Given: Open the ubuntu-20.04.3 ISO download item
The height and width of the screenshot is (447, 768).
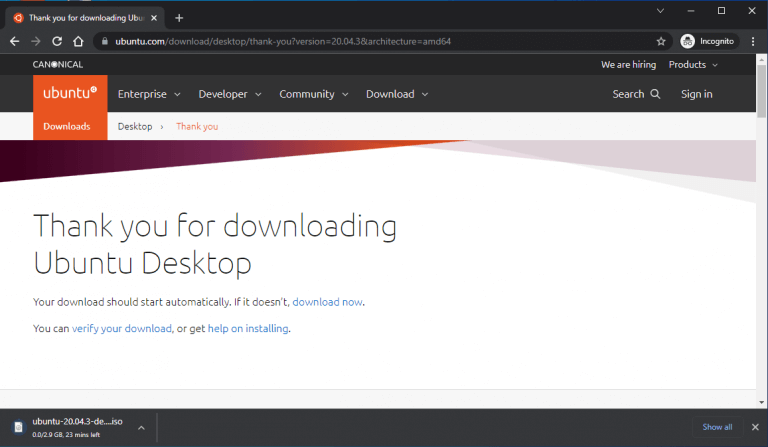Looking at the screenshot, I should coord(77,427).
